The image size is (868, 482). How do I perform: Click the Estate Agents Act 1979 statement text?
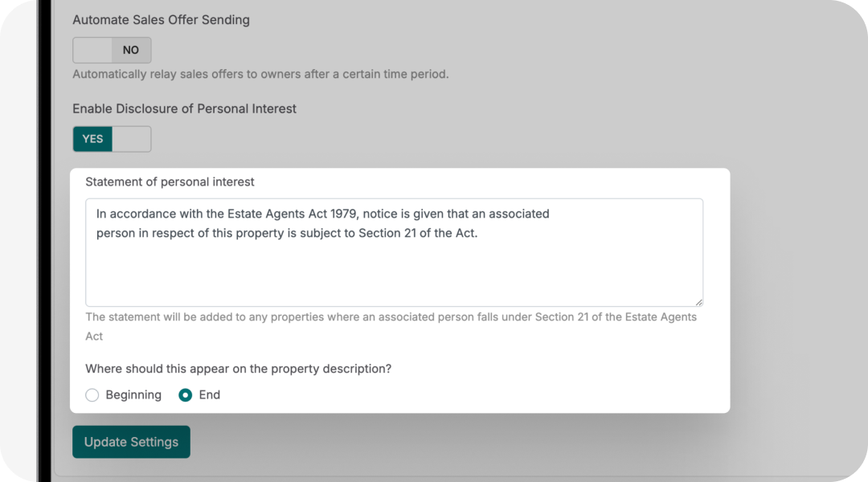321,223
